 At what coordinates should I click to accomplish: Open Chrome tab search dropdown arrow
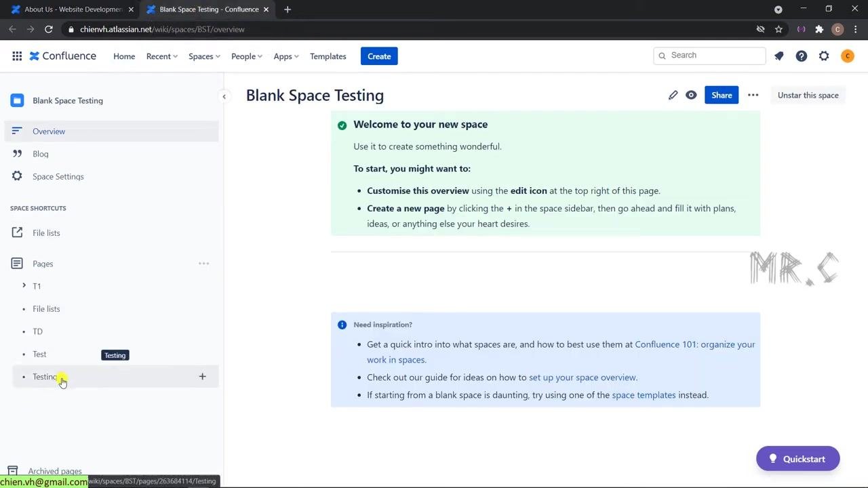click(778, 9)
